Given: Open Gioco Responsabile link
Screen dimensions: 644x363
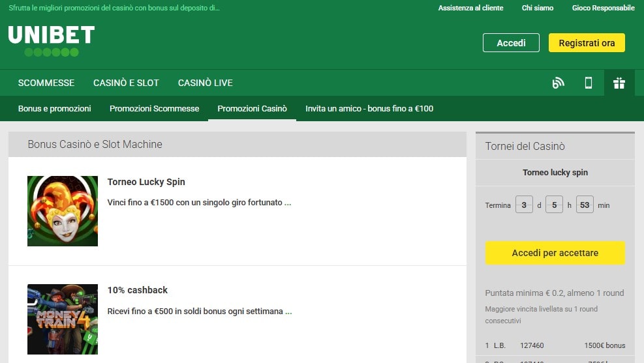Looking at the screenshot, I should (x=604, y=8).
